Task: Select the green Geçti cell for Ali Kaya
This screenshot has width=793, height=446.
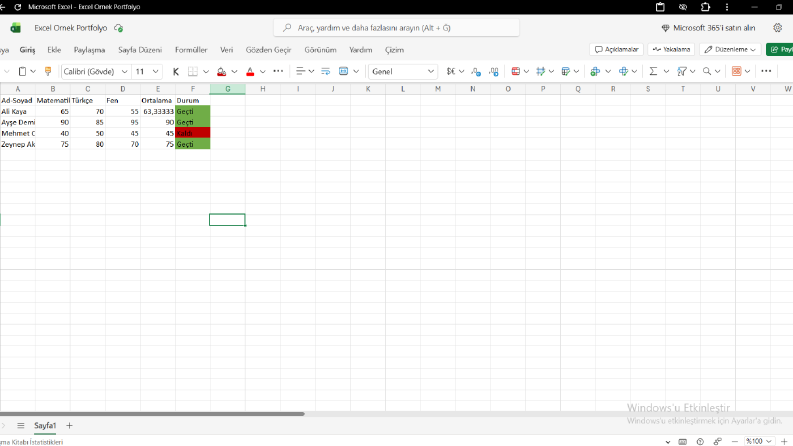Action: coord(193,111)
